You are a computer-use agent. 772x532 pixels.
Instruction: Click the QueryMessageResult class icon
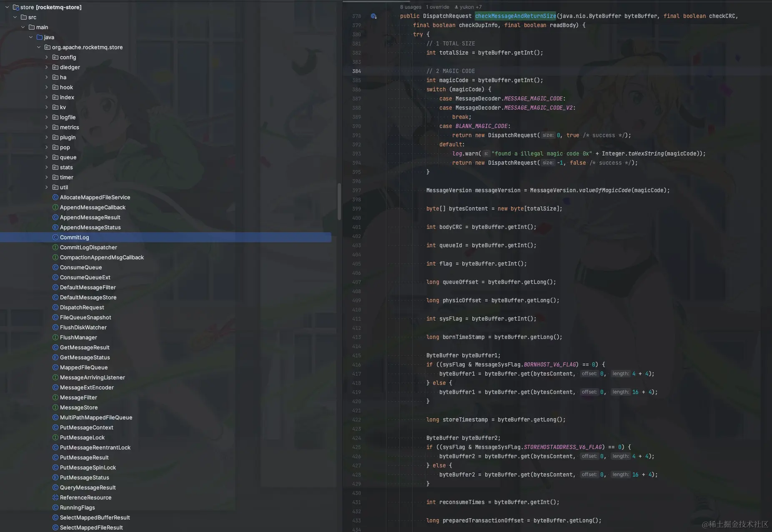(55, 487)
